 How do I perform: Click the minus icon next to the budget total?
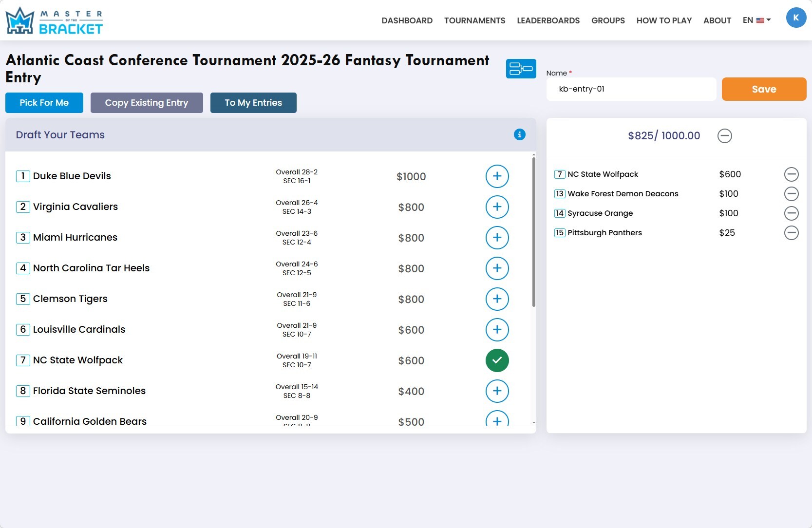724,136
